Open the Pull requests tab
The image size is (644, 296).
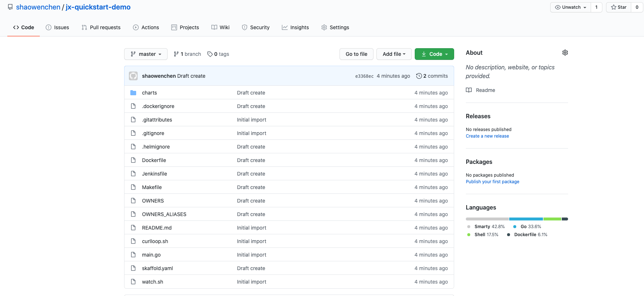tap(101, 27)
